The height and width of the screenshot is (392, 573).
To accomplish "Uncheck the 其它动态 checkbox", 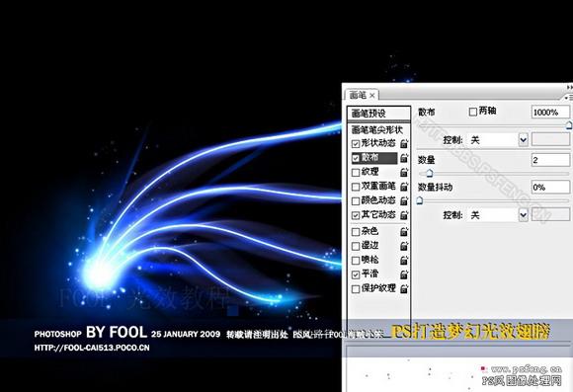I will pos(356,215).
